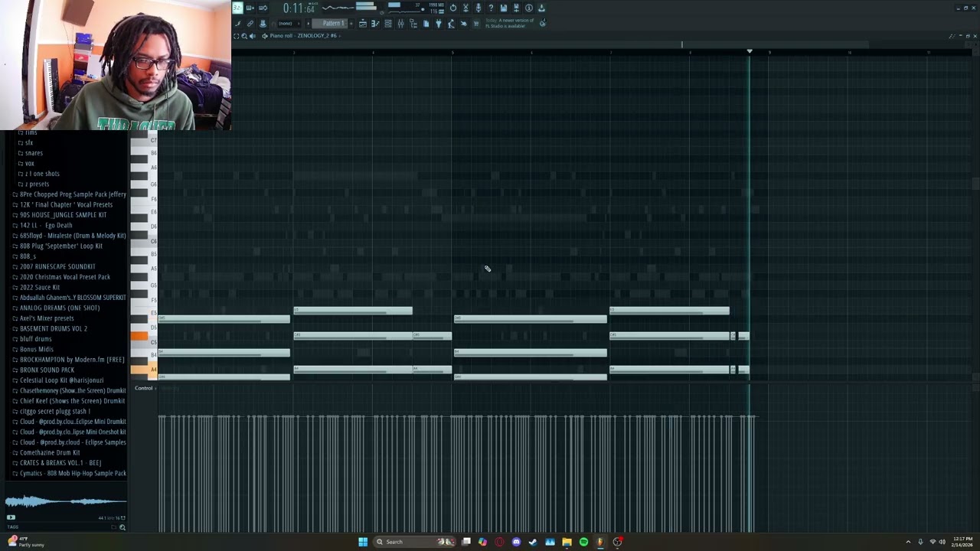The width and height of the screenshot is (980, 551).
Task: Click the playback time display 0:11:64
Action: pos(300,8)
